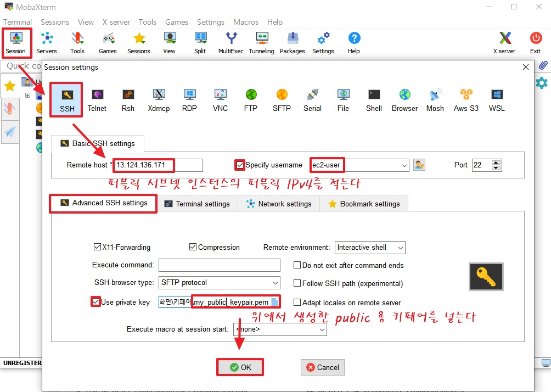Screen dimensions: 551x392
Task: Click the X server toolbar icon
Action: (x=504, y=43)
